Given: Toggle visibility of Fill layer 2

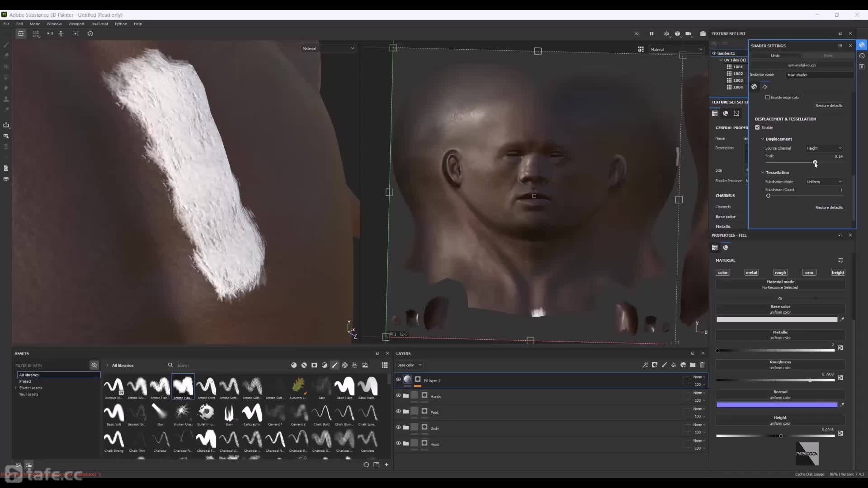Looking at the screenshot, I should click(398, 380).
